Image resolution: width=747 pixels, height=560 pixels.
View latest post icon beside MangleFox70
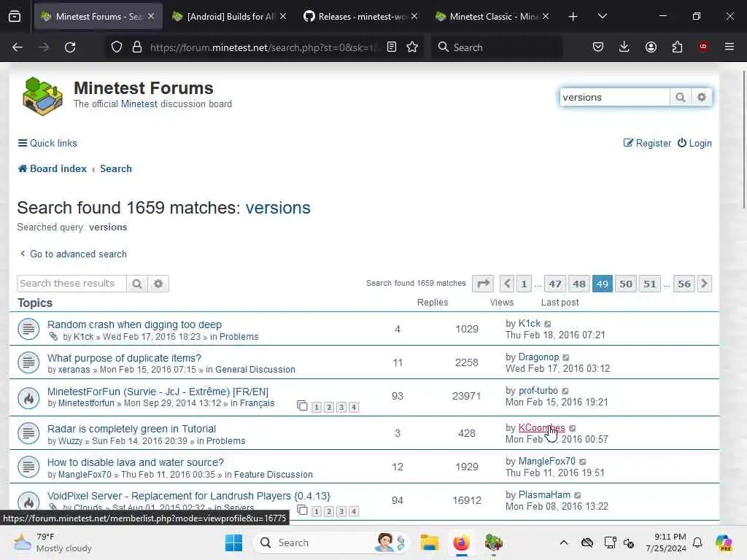(583, 462)
